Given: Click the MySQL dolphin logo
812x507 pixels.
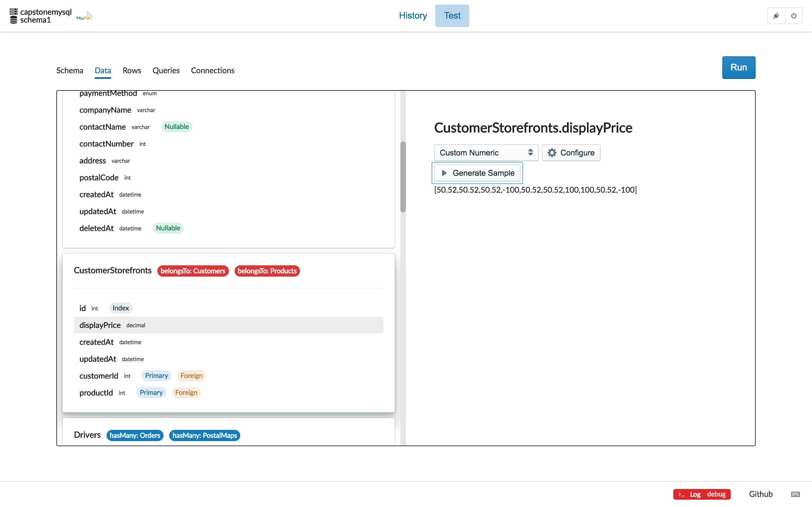Looking at the screenshot, I should point(84,16).
